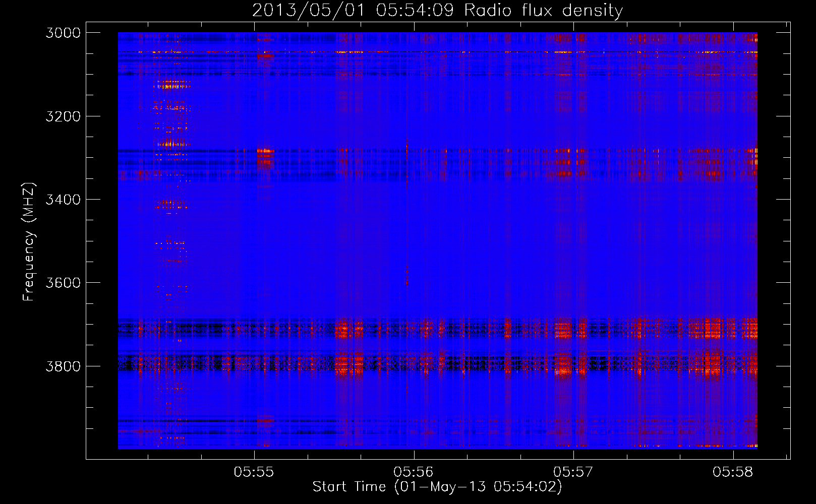Click the '05:56' time axis label
Screen dimensions: 816x504
(414, 472)
